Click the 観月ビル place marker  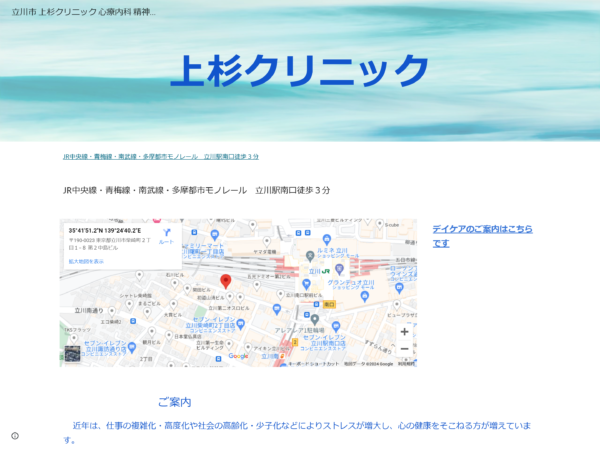pos(152,332)
